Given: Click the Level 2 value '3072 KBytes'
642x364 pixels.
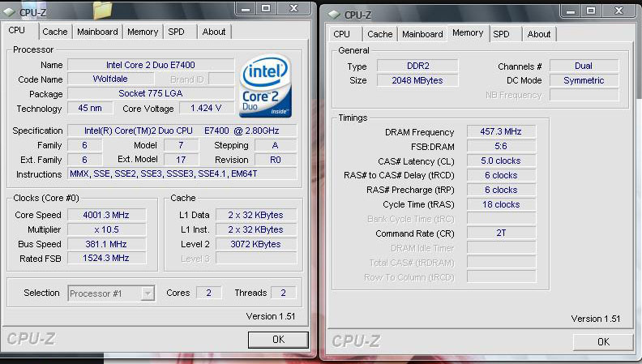Looking at the screenshot, I should [256, 244].
